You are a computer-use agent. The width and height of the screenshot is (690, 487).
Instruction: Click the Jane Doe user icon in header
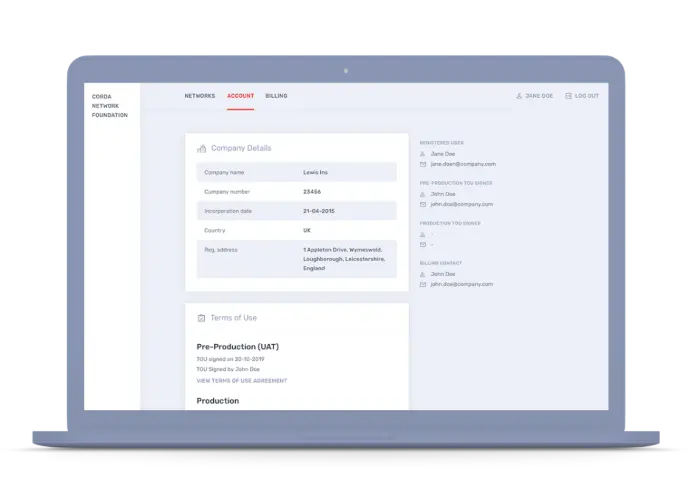point(519,96)
